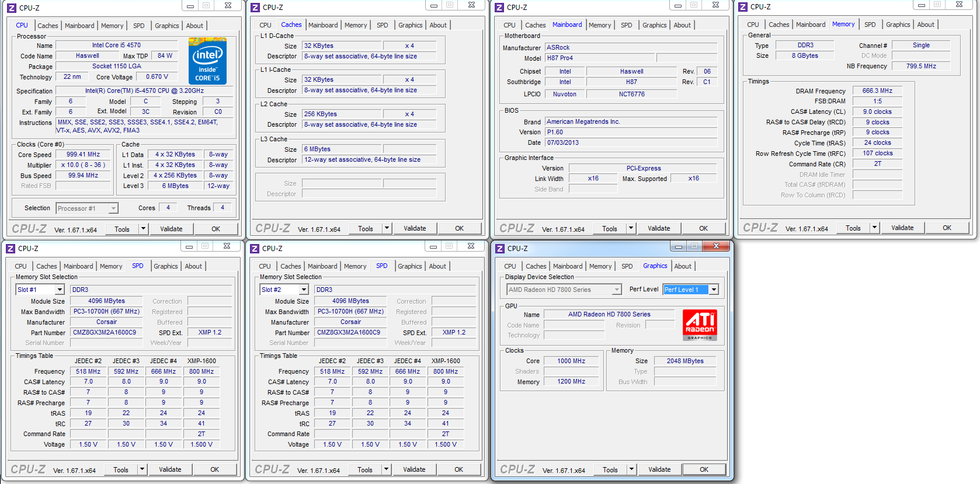
Task: Open the Tools dropdown arrow in the Caches window
Action: pos(387,228)
